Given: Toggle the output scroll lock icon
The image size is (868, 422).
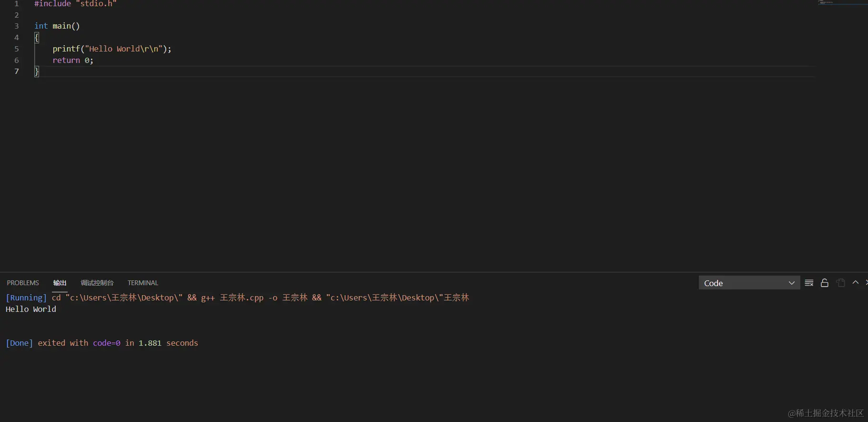Looking at the screenshot, I should coord(825,283).
